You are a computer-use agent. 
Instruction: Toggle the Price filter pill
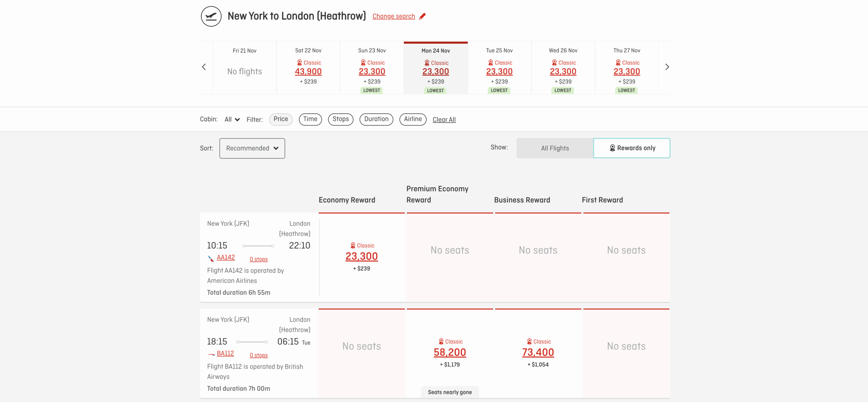point(281,119)
